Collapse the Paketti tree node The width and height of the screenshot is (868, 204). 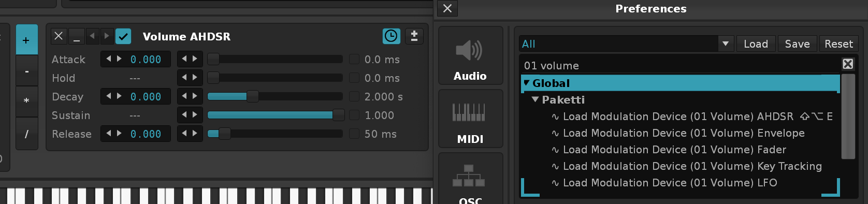pos(536,99)
